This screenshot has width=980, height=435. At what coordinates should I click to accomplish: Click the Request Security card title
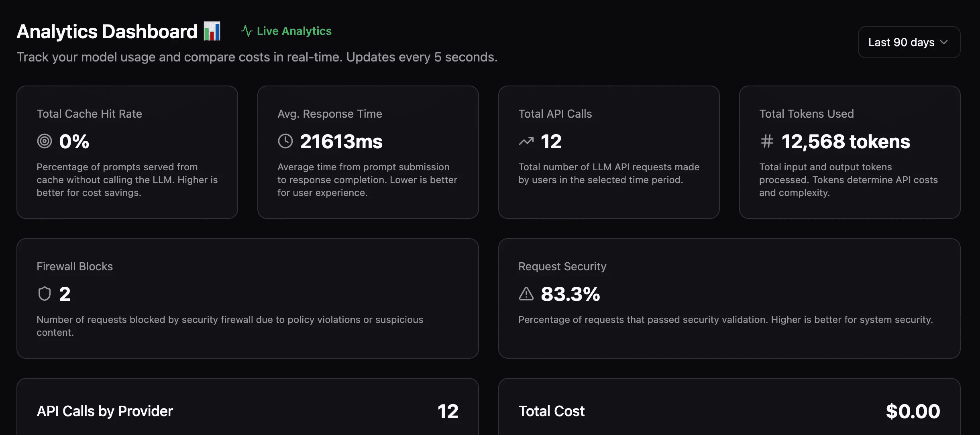[x=562, y=266]
